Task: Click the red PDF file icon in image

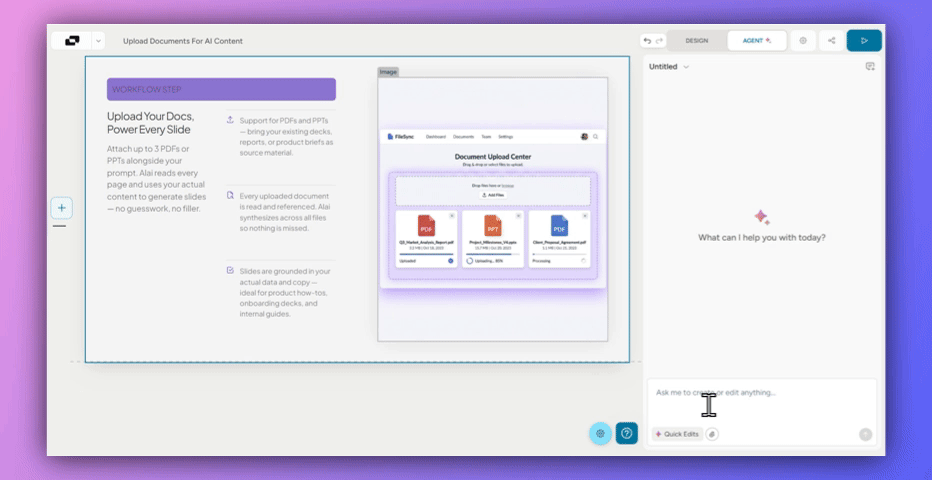Action: pos(426,226)
